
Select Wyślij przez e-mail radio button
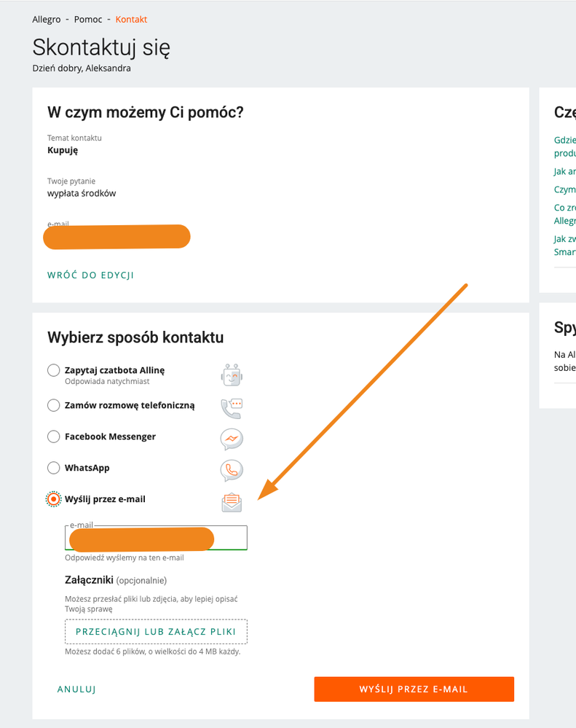click(x=54, y=499)
